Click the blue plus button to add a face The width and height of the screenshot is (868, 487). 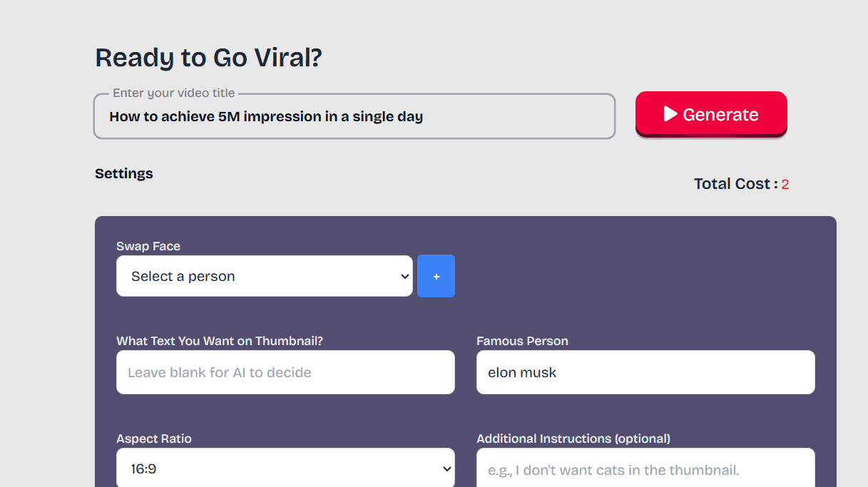(436, 276)
